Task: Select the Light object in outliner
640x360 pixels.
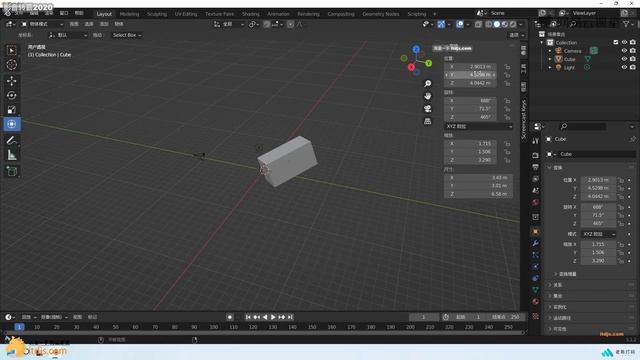Action: 569,68
